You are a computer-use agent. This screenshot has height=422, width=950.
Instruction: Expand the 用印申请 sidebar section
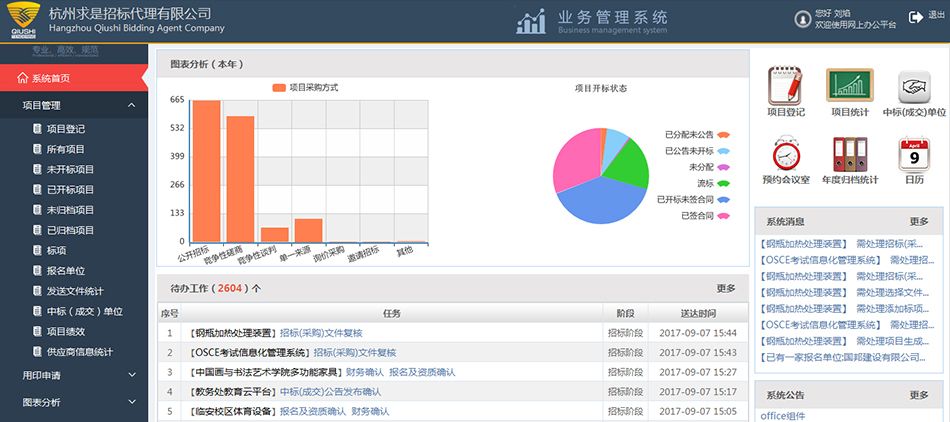131,375
